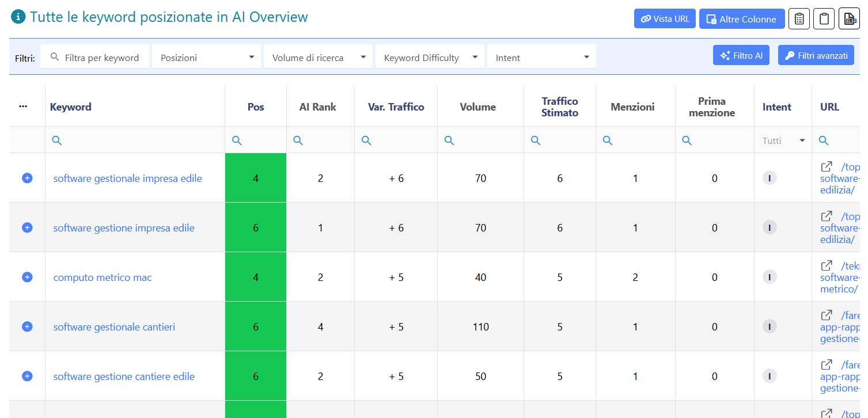Screen dimensions: 868x418
Task: Sort by the Volume column header
Action: click(477, 107)
